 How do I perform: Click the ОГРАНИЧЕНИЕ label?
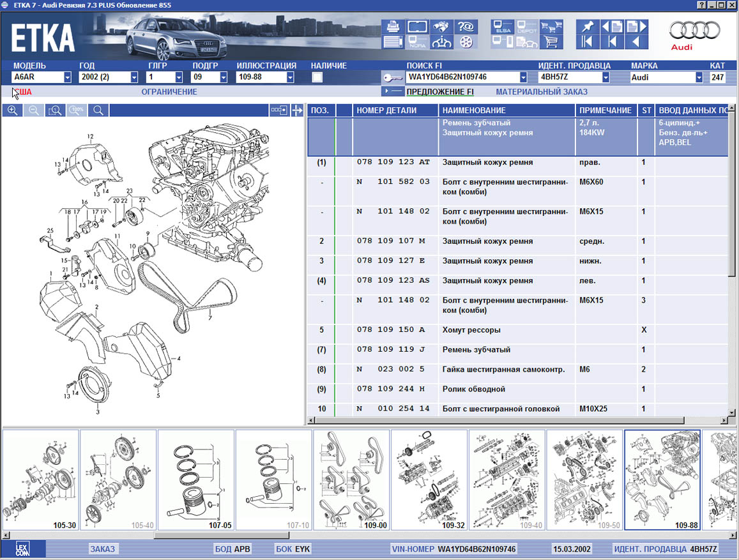(169, 92)
